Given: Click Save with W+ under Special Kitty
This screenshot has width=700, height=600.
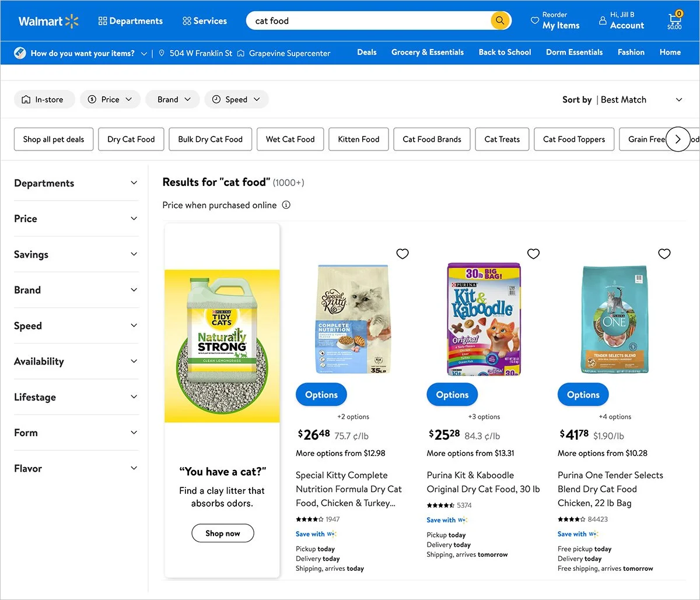Looking at the screenshot, I should click(x=316, y=534).
